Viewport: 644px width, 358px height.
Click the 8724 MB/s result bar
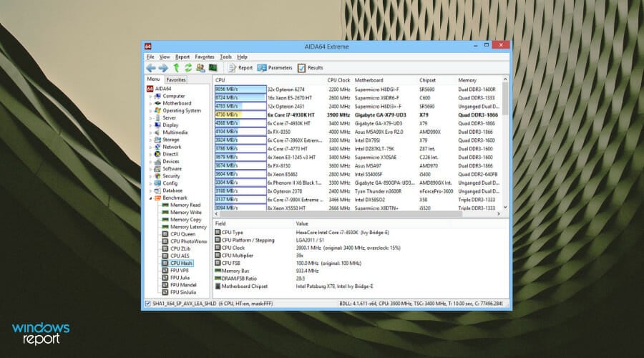coord(240,98)
